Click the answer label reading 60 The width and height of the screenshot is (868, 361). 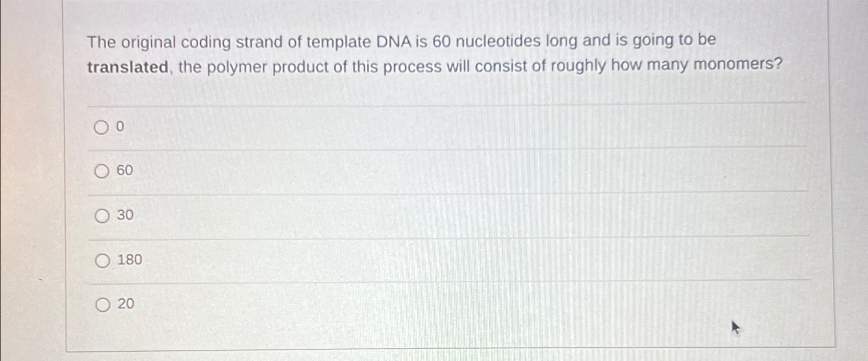pyautogui.click(x=124, y=171)
